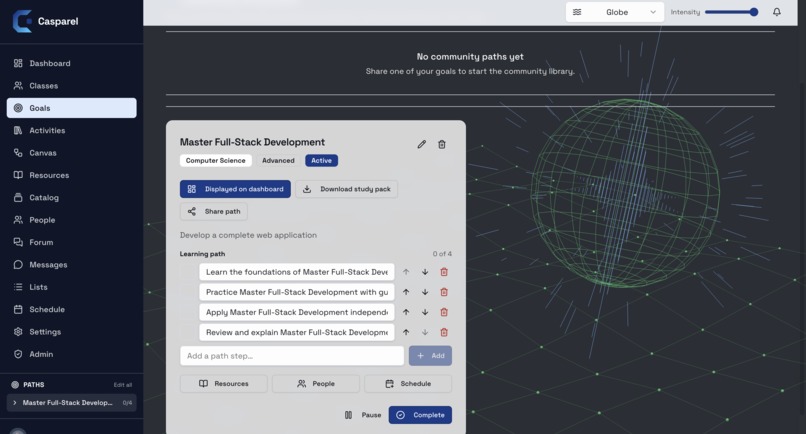This screenshot has width=806, height=434.
Task: Open Dashboard from the sidebar
Action: [x=71, y=63]
